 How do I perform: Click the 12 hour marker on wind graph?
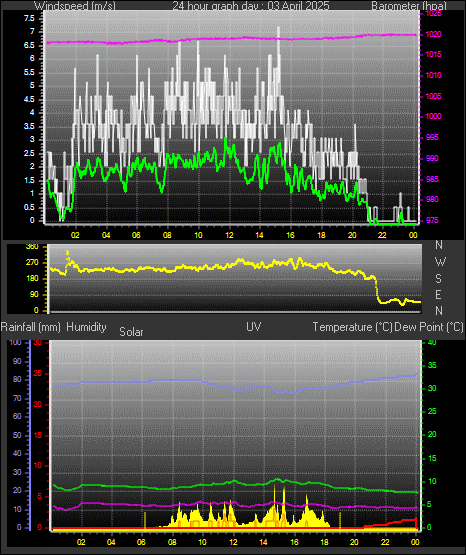pos(229,235)
